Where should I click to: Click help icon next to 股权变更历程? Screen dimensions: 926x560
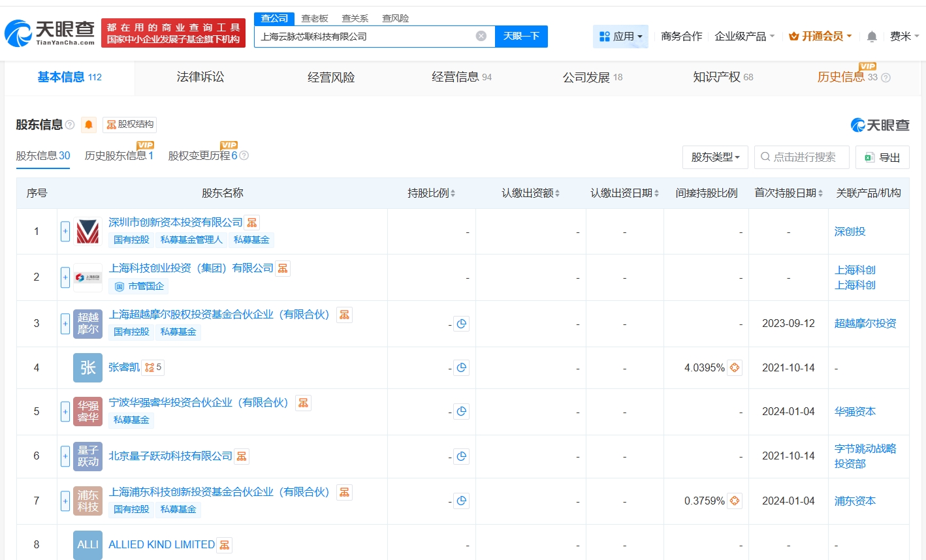pos(244,156)
